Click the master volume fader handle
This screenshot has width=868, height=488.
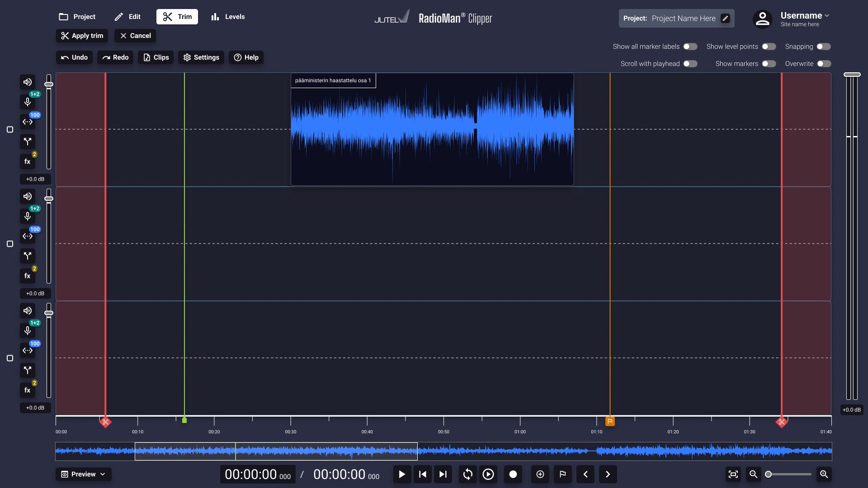point(852,75)
